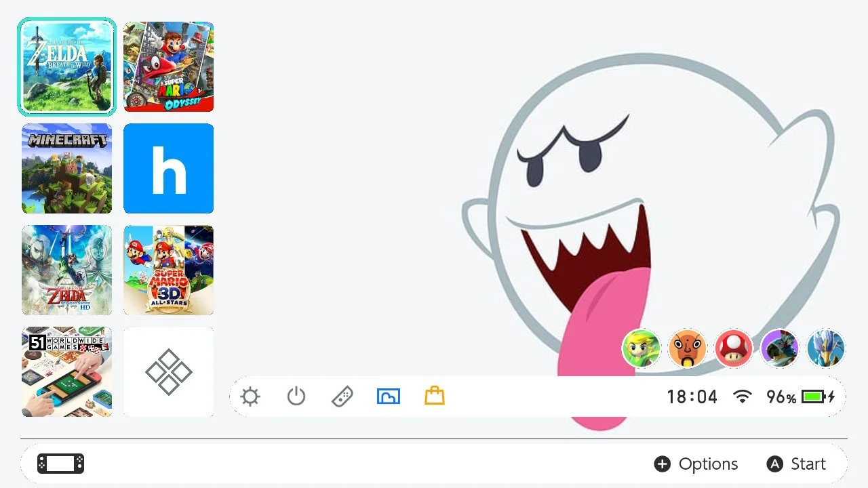The image size is (868, 488).
Task: Open the blue Album icon
Action: pos(389,396)
